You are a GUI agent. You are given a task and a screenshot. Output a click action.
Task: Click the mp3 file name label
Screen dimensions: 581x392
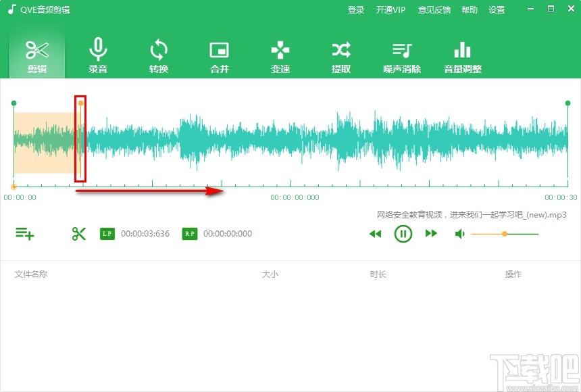point(472,215)
